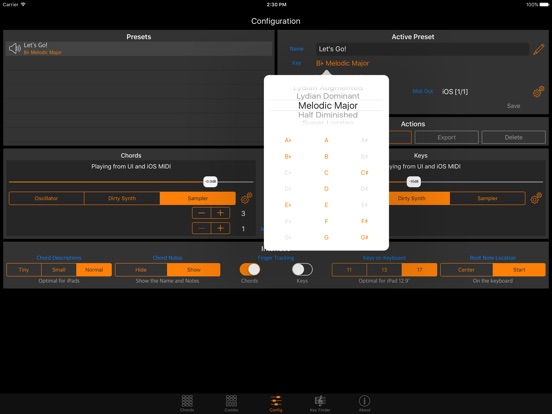The height and width of the screenshot is (414, 552).
Task: Open Midi Out gear settings icon
Action: click(x=538, y=92)
